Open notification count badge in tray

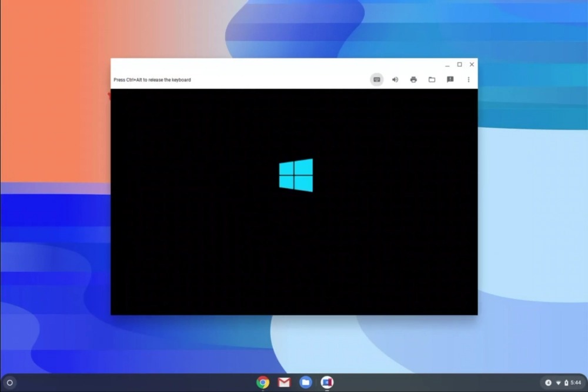pos(548,383)
